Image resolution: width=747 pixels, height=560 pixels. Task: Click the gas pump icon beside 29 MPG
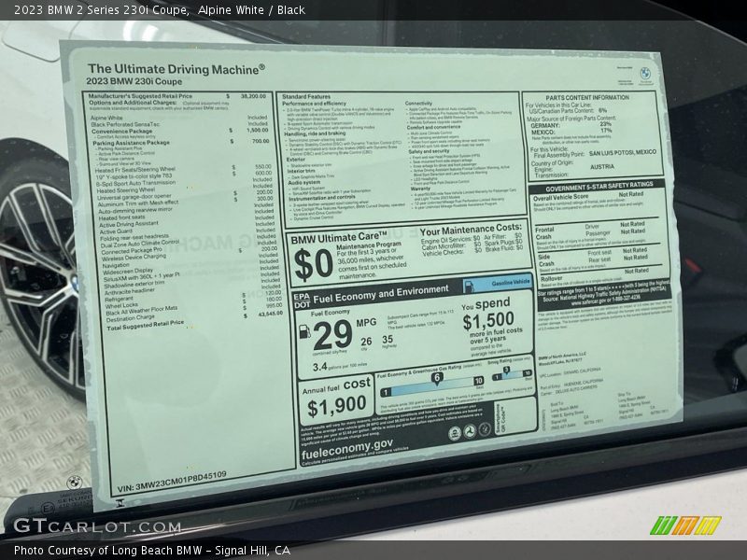304,331
